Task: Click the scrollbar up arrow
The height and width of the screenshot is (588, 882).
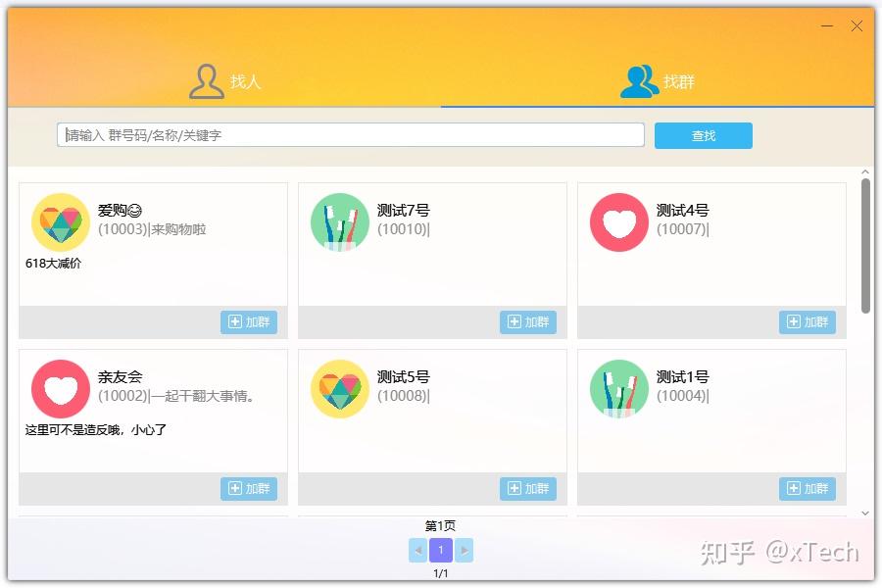Action: coord(865,171)
